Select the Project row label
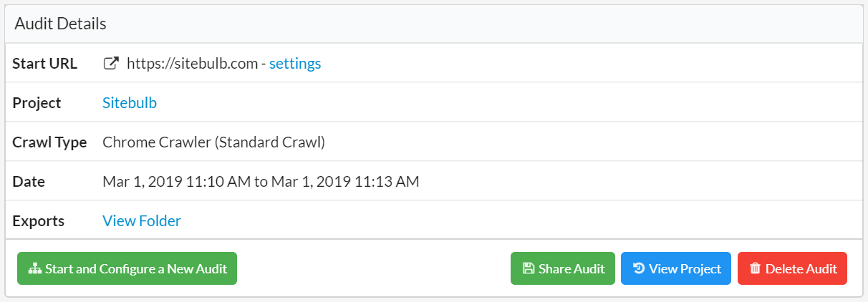The image size is (868, 302). click(x=37, y=103)
